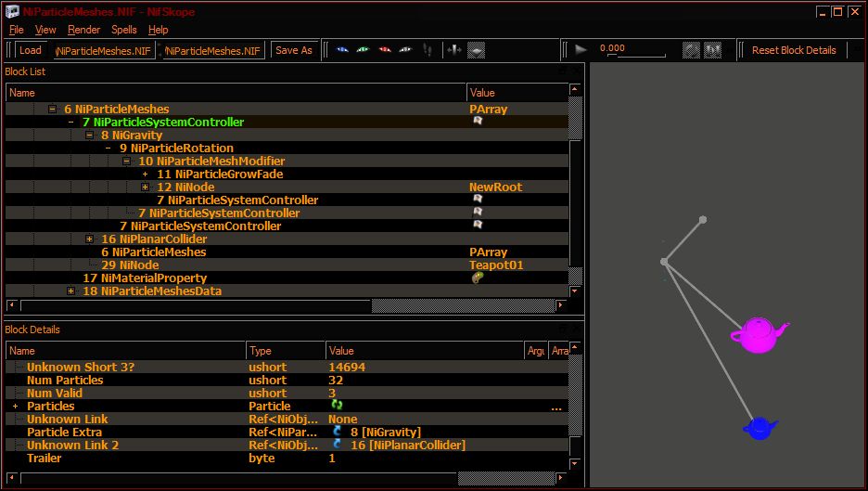
Task: Expand 16 NiPlanarCollider node
Action: (90, 239)
